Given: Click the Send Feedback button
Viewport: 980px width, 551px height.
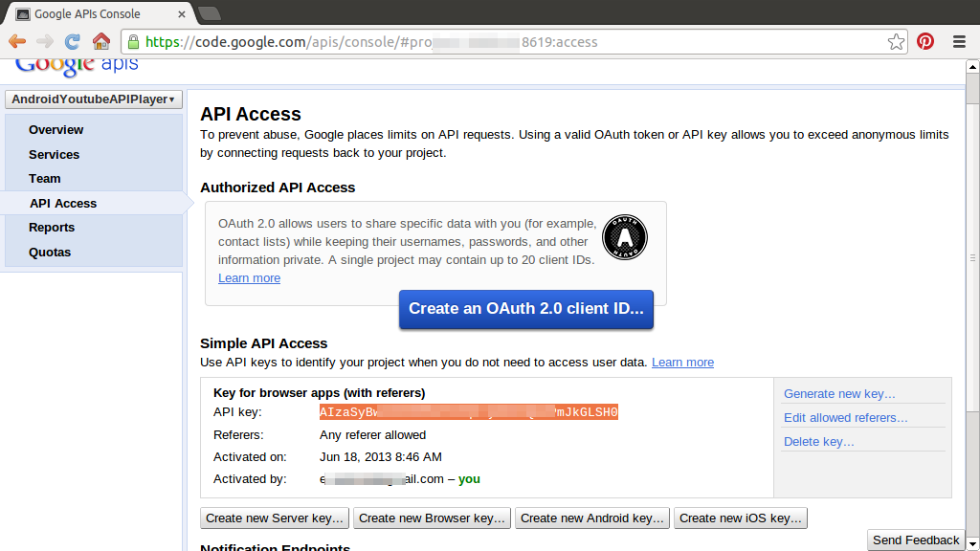Looking at the screenshot, I should point(915,540).
